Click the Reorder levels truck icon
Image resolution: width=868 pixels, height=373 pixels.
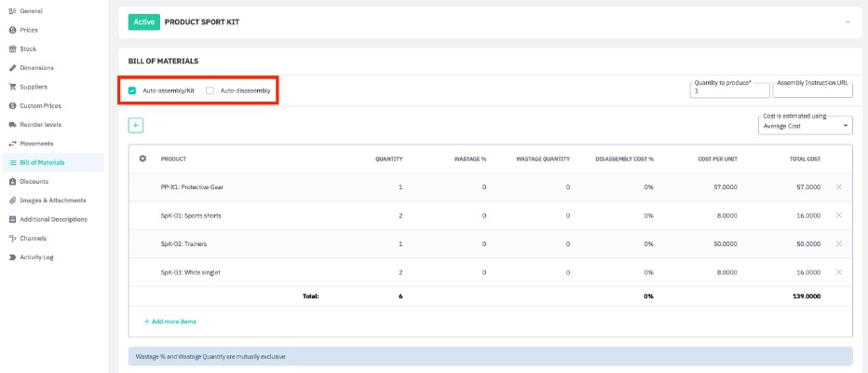click(12, 125)
